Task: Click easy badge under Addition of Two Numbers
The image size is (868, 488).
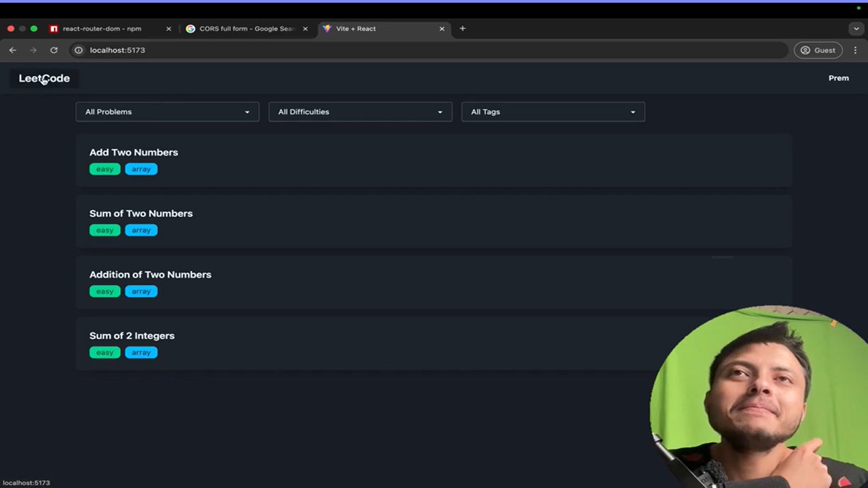Action: 105,291
